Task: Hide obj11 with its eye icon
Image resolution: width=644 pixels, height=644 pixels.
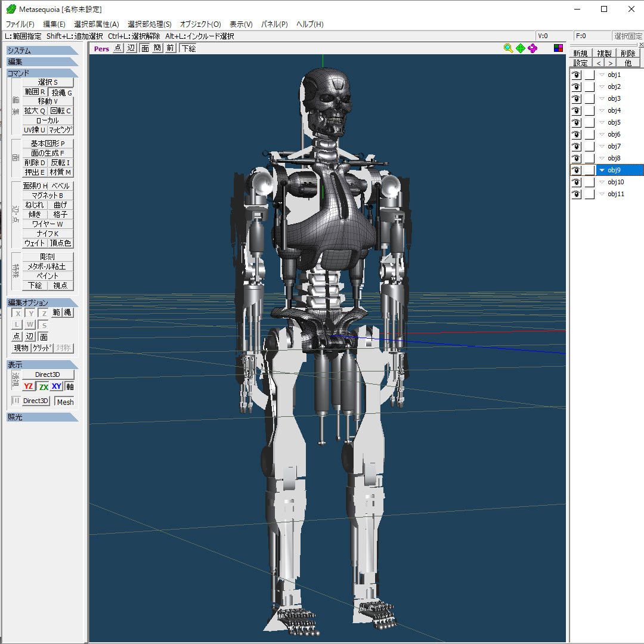Action: tap(576, 194)
